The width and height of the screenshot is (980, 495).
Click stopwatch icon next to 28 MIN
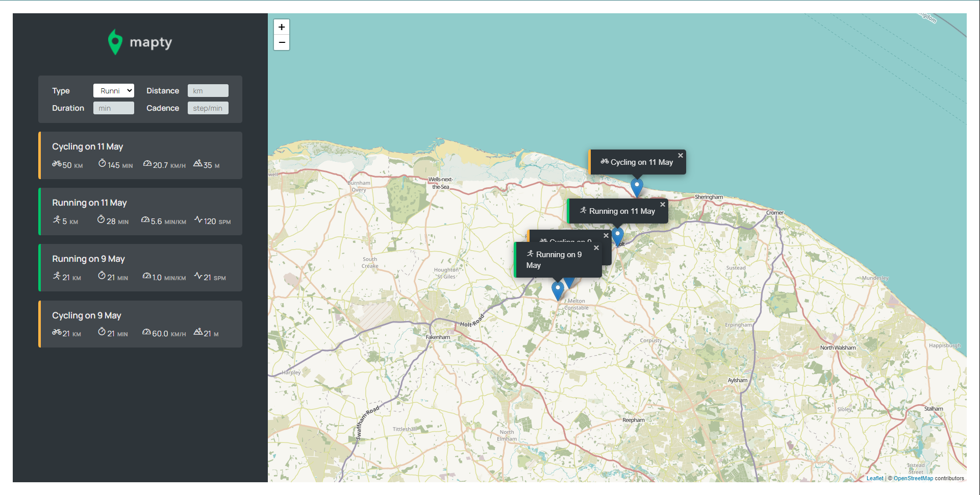point(101,219)
